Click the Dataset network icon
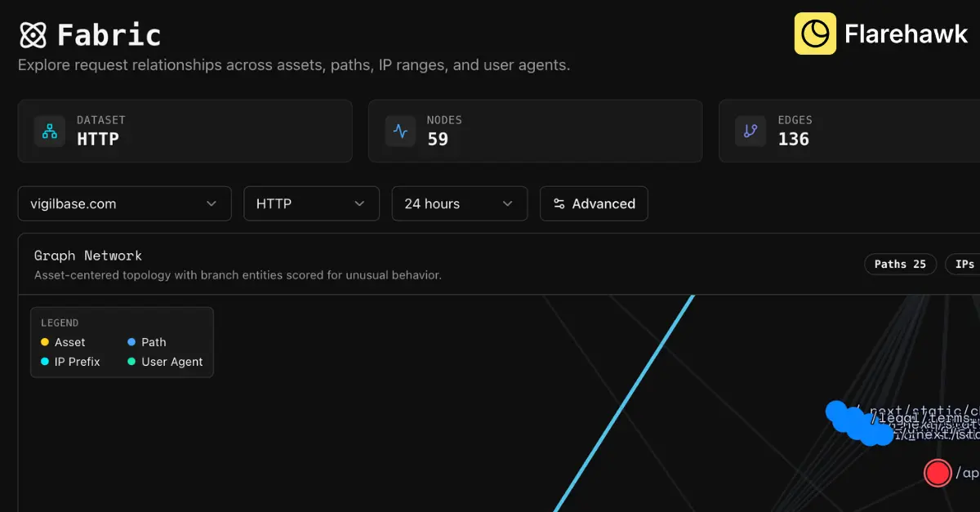 (50, 131)
